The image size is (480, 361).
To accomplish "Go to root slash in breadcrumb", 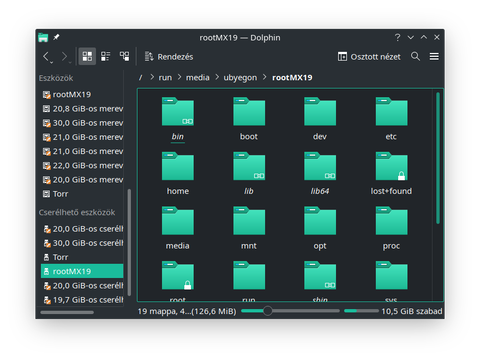I will [x=141, y=77].
